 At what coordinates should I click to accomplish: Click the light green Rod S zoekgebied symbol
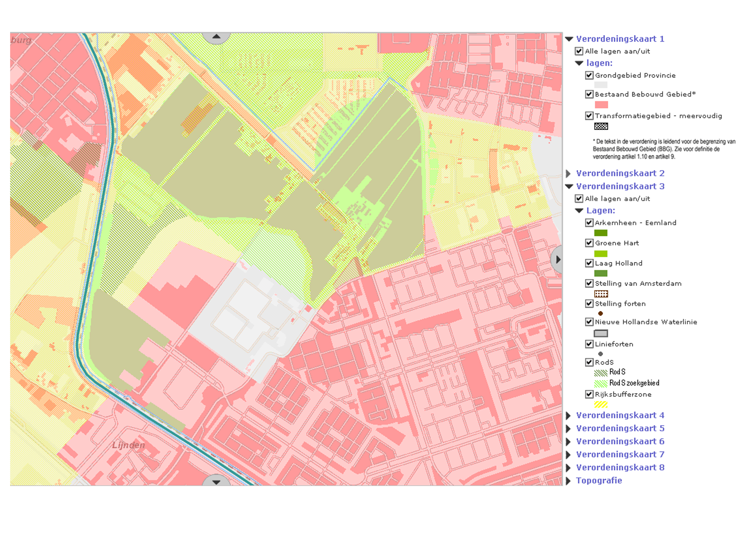pos(601,384)
